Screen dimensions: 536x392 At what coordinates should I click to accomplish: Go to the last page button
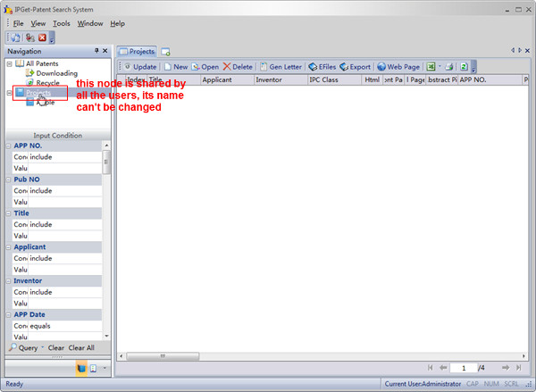tap(519, 368)
